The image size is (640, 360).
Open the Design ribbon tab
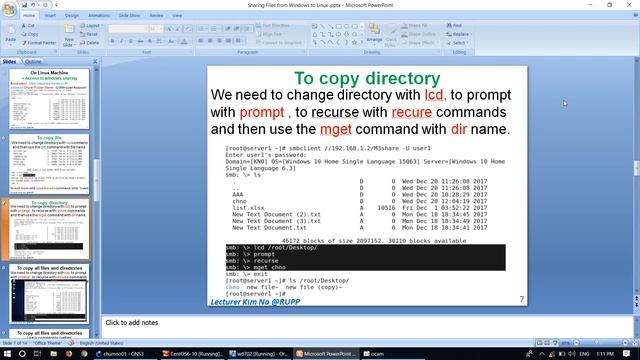pos(72,16)
